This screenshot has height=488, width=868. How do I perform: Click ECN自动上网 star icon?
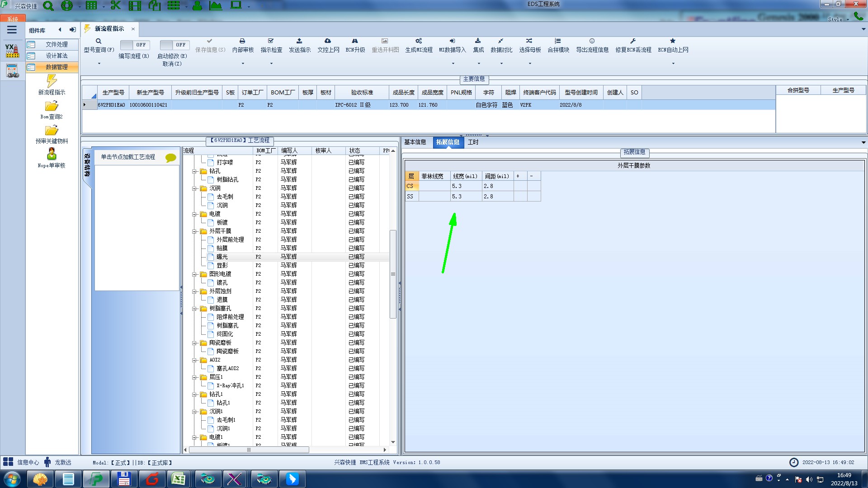[673, 41]
